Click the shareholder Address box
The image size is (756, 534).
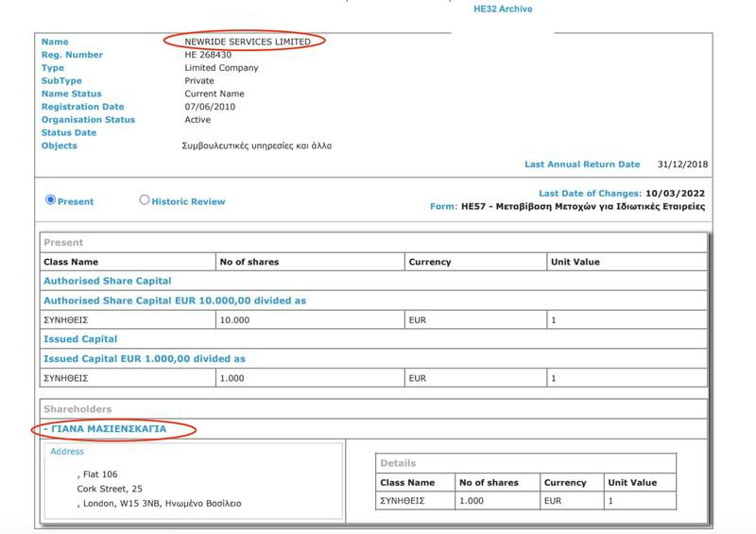coord(194,481)
